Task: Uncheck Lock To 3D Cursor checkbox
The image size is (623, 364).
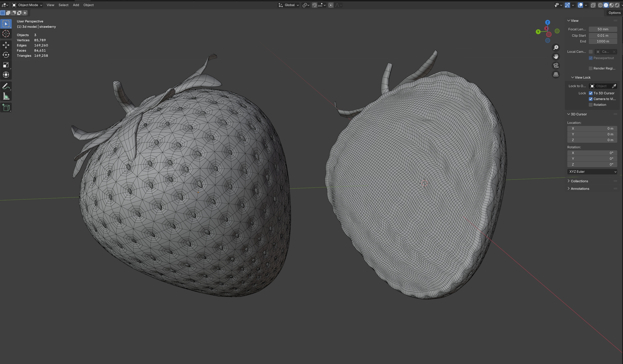Action: pyautogui.click(x=591, y=93)
